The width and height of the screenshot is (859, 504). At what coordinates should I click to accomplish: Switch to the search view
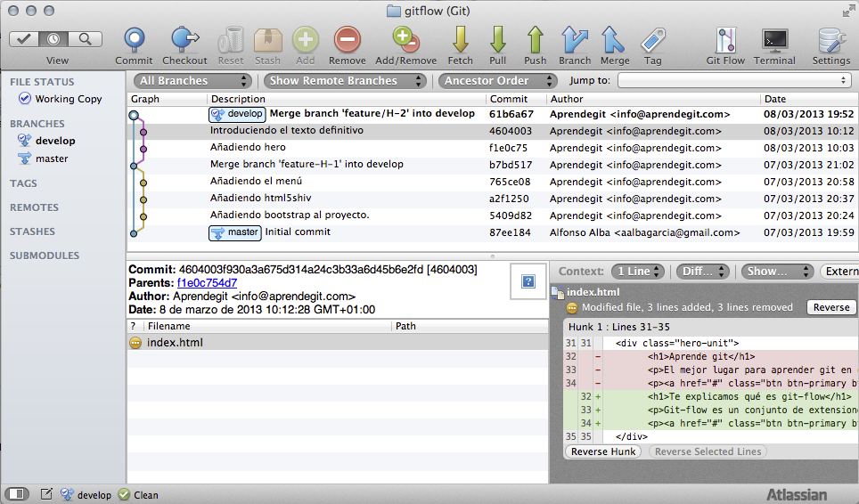coord(86,39)
